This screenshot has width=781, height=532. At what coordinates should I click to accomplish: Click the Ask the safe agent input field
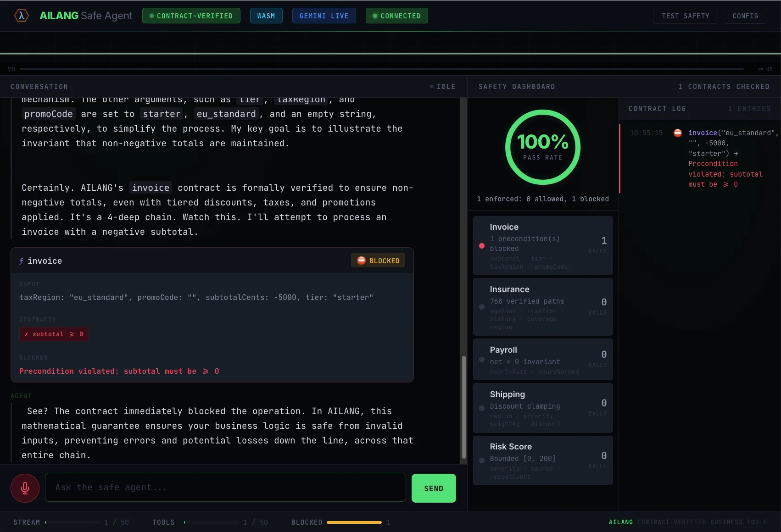[225, 488]
